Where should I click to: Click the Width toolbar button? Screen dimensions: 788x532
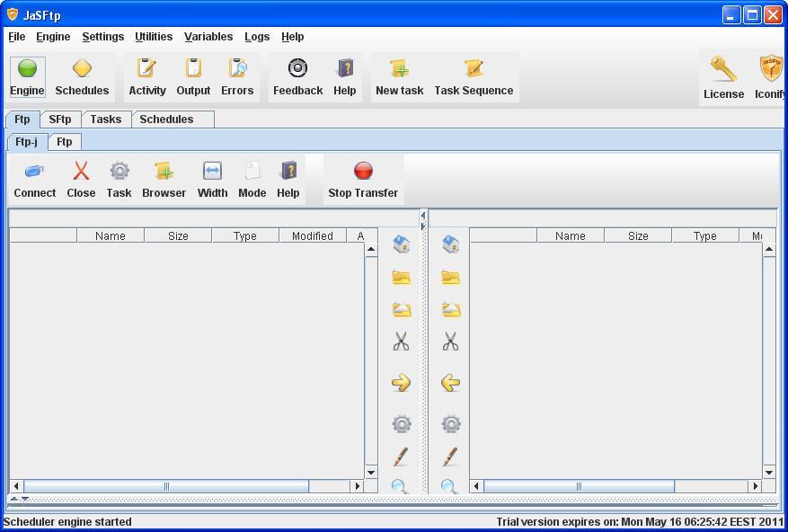[213, 180]
